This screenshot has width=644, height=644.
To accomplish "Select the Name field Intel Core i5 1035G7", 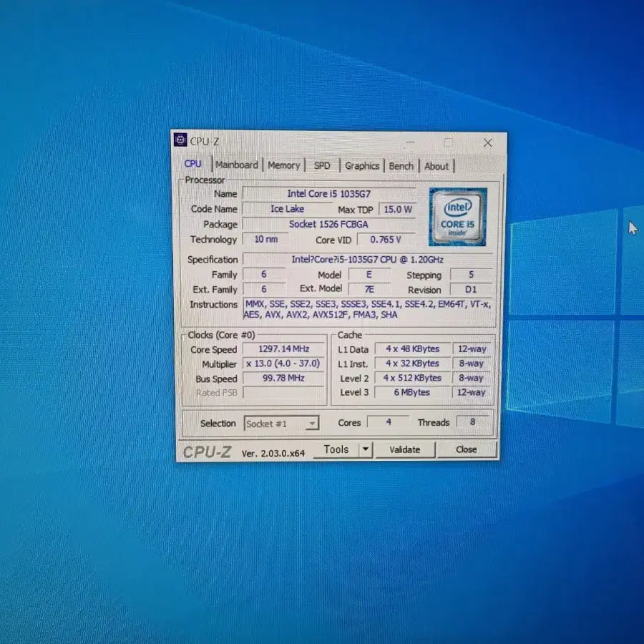I will tap(329, 193).
